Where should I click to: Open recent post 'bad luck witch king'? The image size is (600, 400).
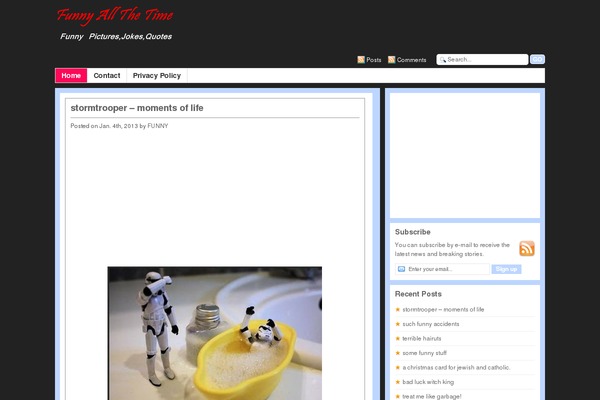(428, 382)
